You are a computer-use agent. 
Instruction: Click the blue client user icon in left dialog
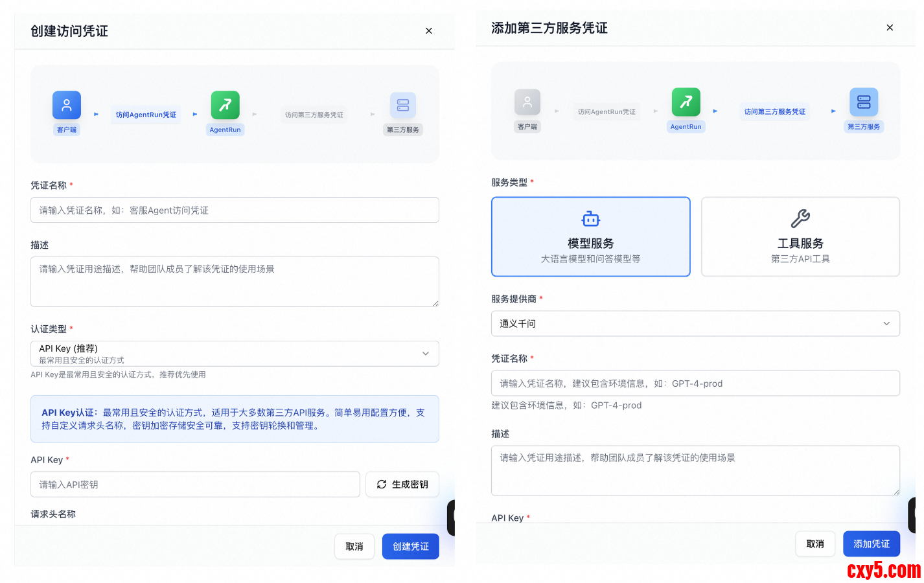pos(67,105)
